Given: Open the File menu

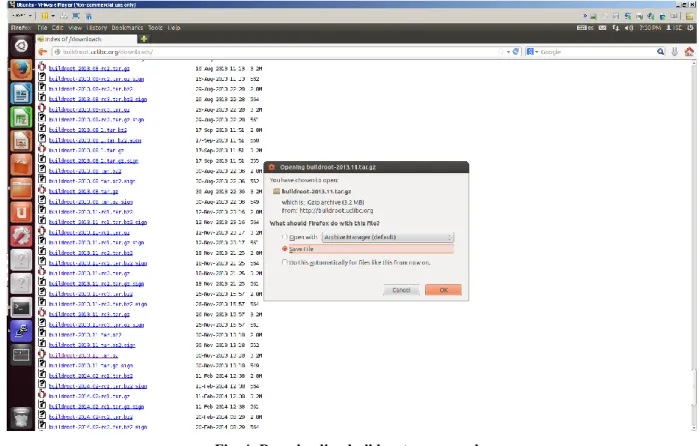Looking at the screenshot, I should 42,28.
